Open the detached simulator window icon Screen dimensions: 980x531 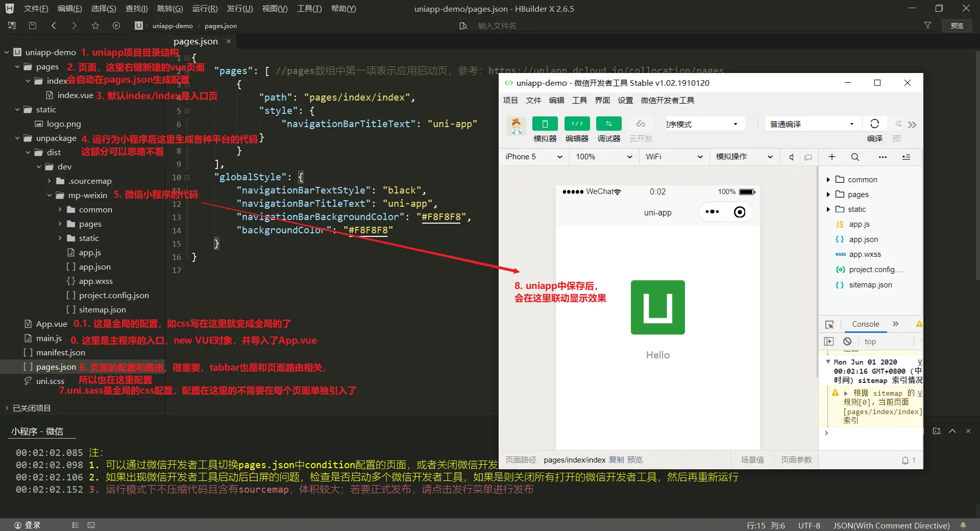(x=808, y=157)
